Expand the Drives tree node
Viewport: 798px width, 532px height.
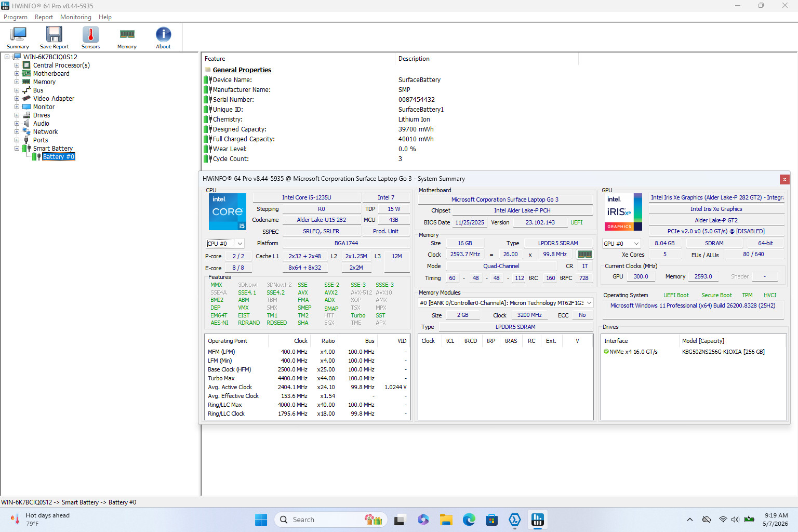tap(17, 115)
